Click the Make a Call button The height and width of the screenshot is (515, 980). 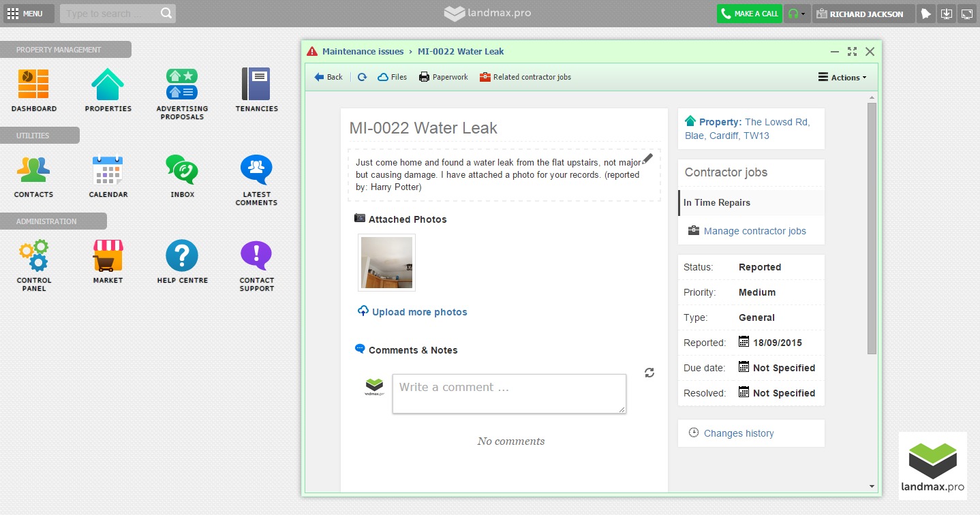[749, 14]
